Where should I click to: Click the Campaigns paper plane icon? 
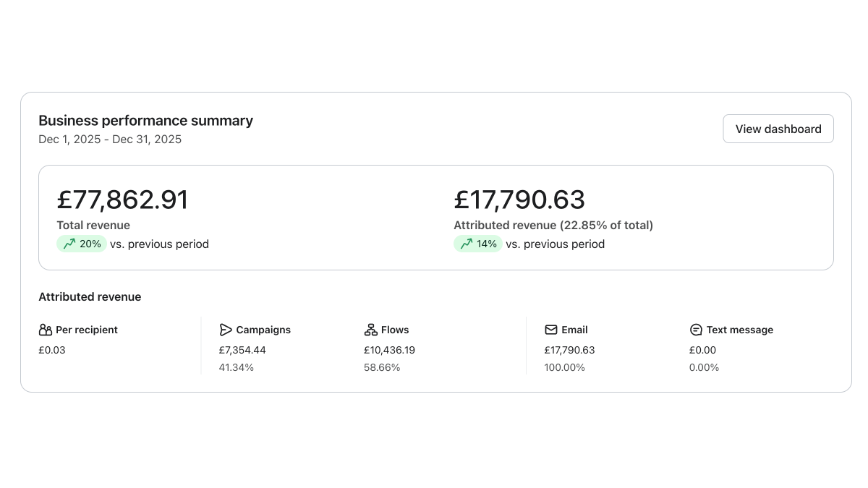click(x=226, y=330)
